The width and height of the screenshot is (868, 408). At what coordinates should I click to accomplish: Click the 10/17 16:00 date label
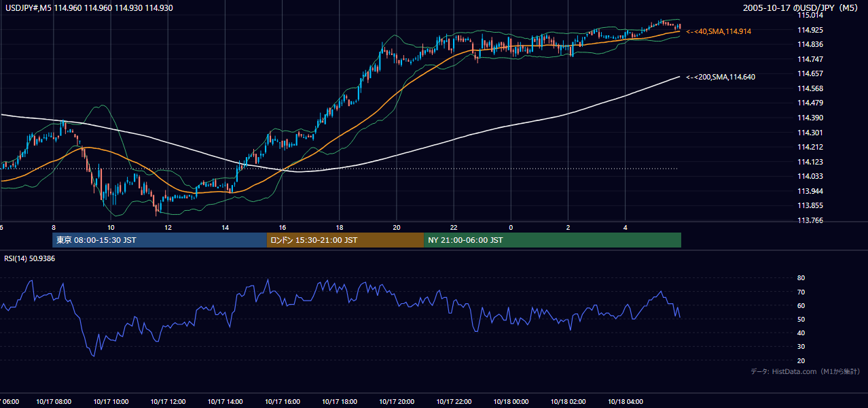pos(282,402)
